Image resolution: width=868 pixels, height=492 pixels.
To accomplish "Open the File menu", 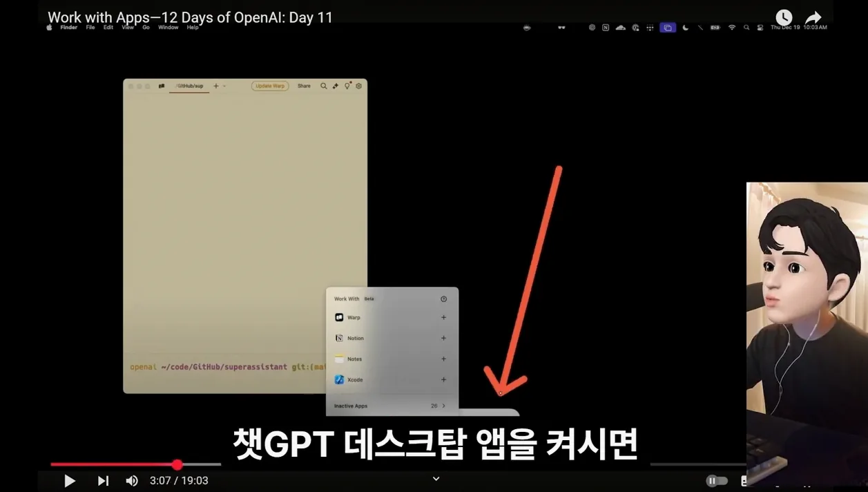I will tap(90, 28).
